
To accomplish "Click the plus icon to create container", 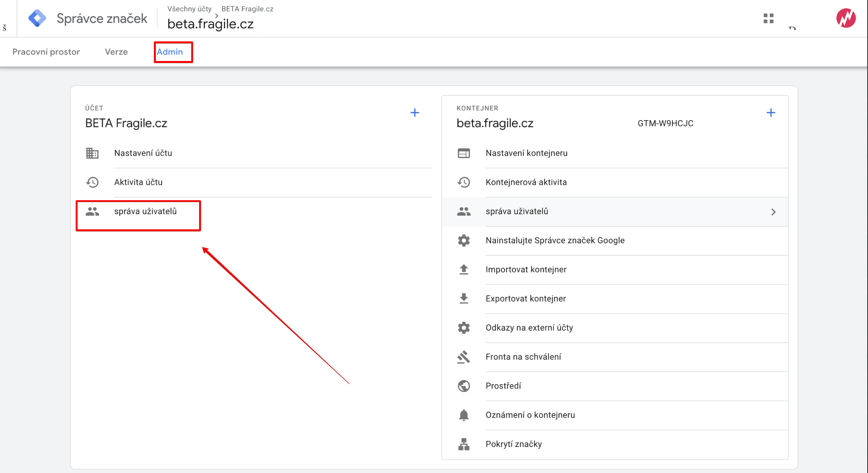I will tap(771, 113).
